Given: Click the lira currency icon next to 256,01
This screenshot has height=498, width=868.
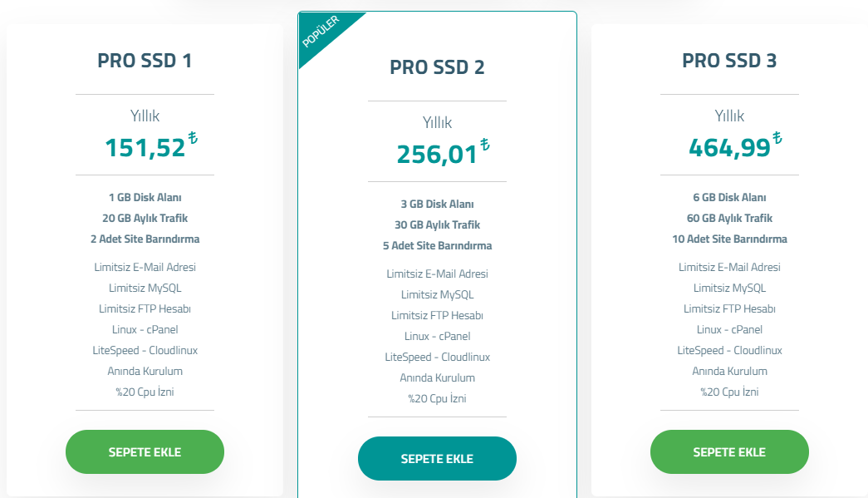Looking at the screenshot, I should (485, 145).
